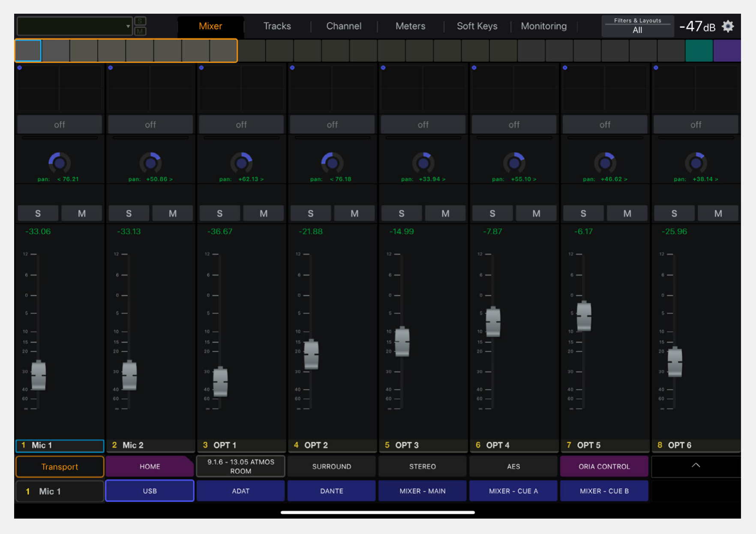Select the ADAT source button

pyautogui.click(x=240, y=491)
